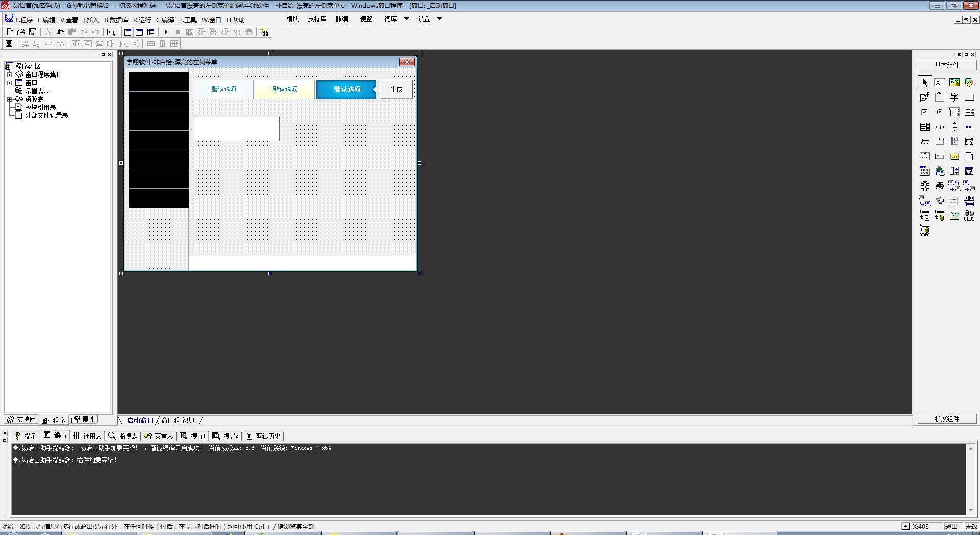Screen dimensions: 980x535
Task: Click the white edit box on form
Action: pos(236,129)
